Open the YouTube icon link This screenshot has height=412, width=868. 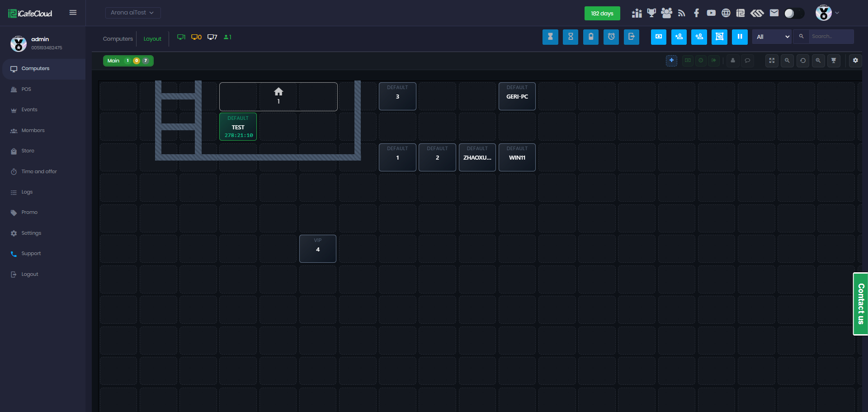coord(711,13)
